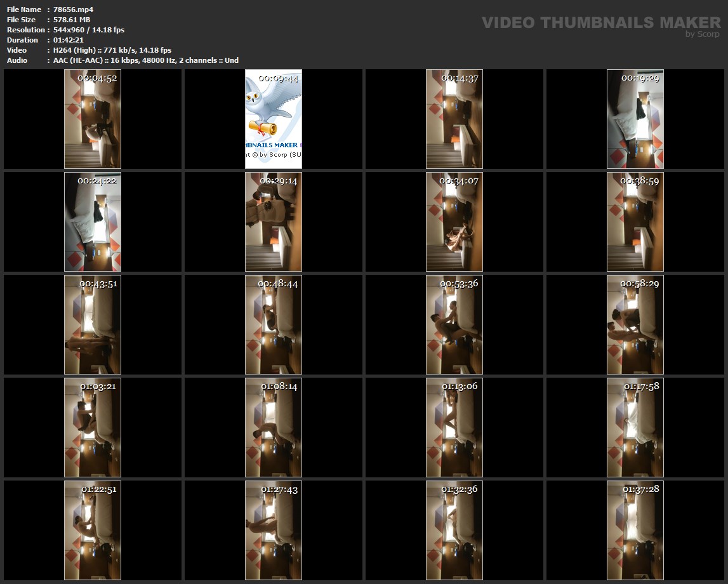Click the "by Scorp" credit text
Image resolution: width=728 pixels, height=584 pixels.
pos(702,34)
